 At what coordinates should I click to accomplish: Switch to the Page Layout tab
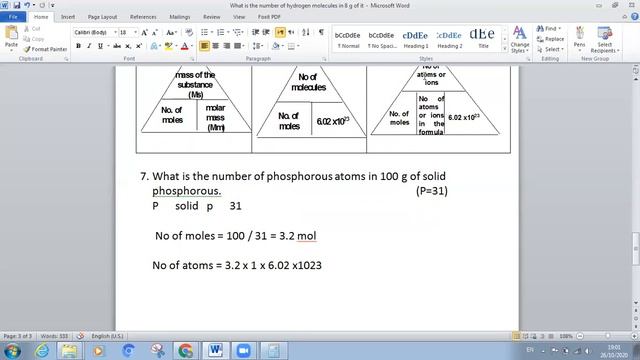(x=102, y=17)
